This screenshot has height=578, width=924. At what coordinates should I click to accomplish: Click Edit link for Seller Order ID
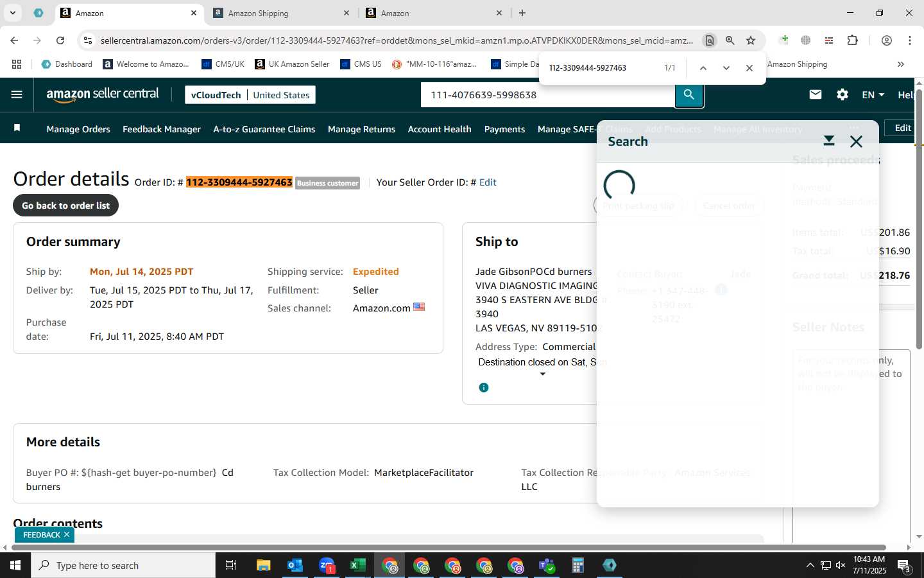488,182
